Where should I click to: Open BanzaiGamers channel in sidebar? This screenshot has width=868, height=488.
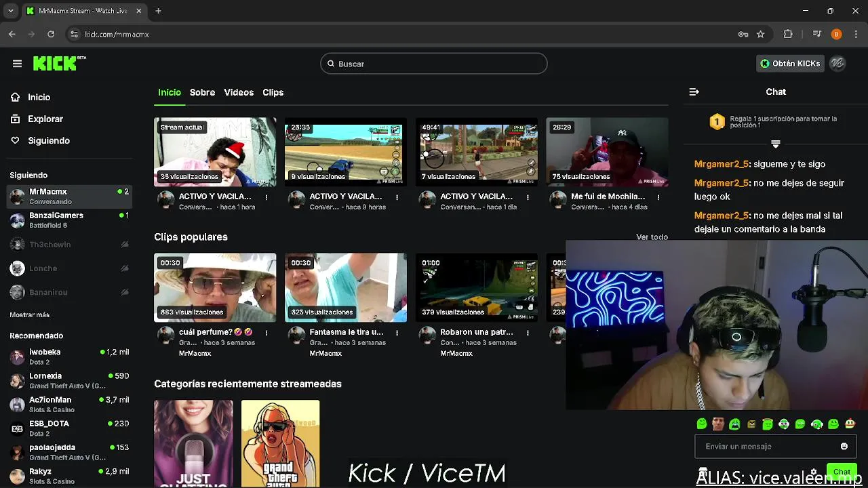coord(69,220)
